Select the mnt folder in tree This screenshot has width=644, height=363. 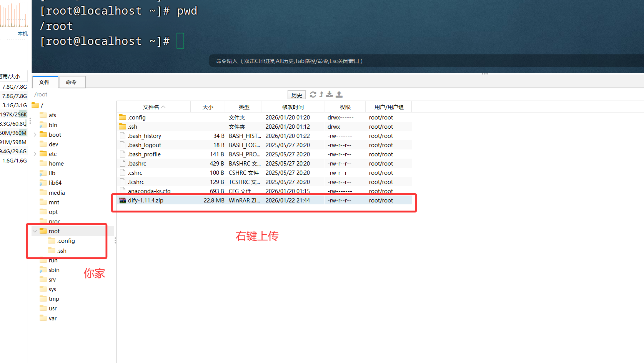pos(50,202)
